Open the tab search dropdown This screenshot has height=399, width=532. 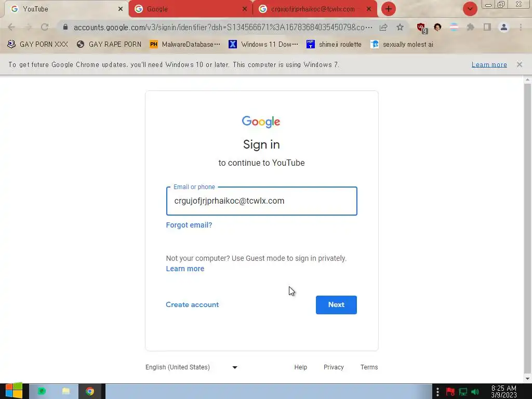[x=470, y=9]
